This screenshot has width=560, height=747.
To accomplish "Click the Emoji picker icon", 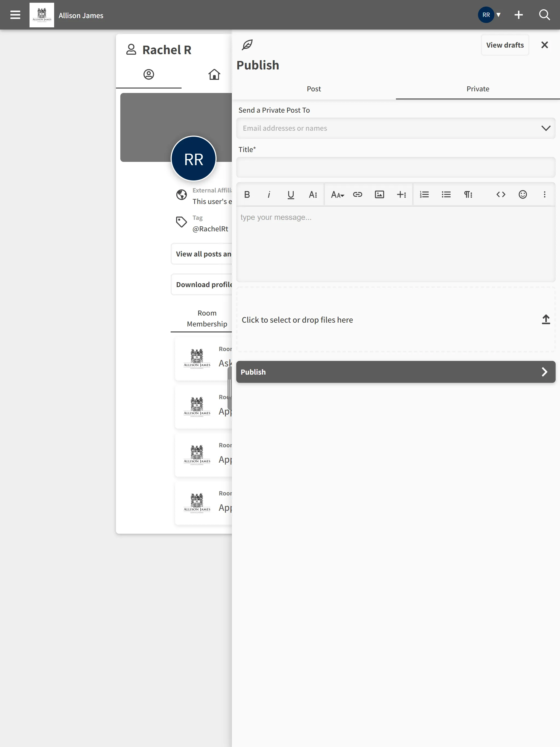I will point(523,195).
